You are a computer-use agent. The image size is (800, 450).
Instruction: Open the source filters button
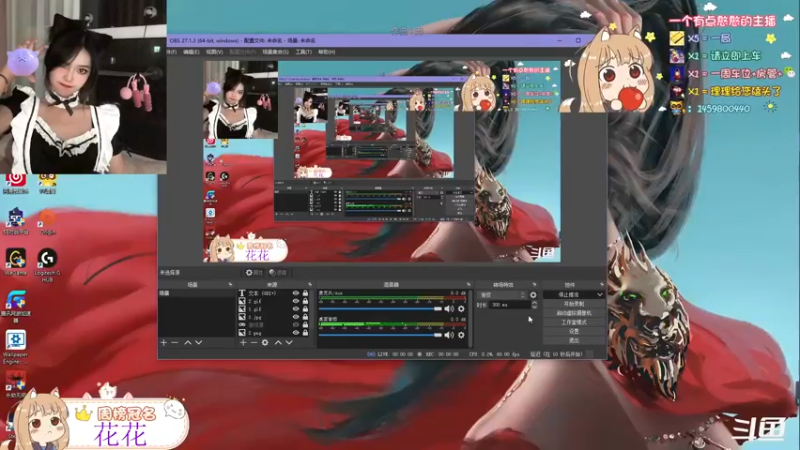[278, 272]
